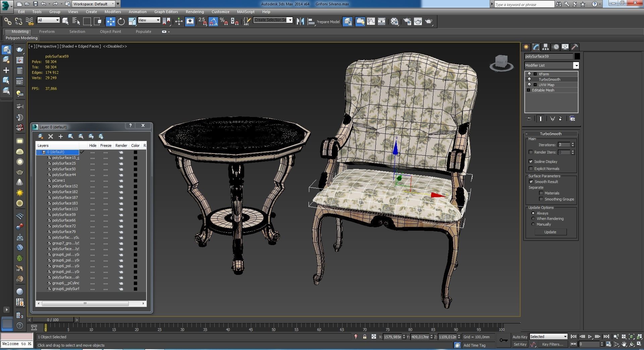Select the Select and Move tool
The height and width of the screenshot is (350, 644).
110,21
